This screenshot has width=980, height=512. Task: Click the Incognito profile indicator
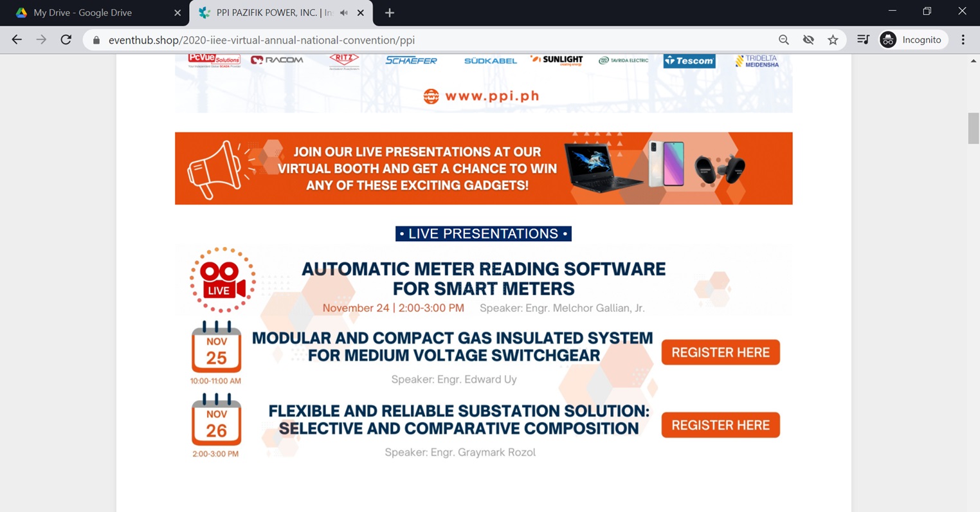912,40
